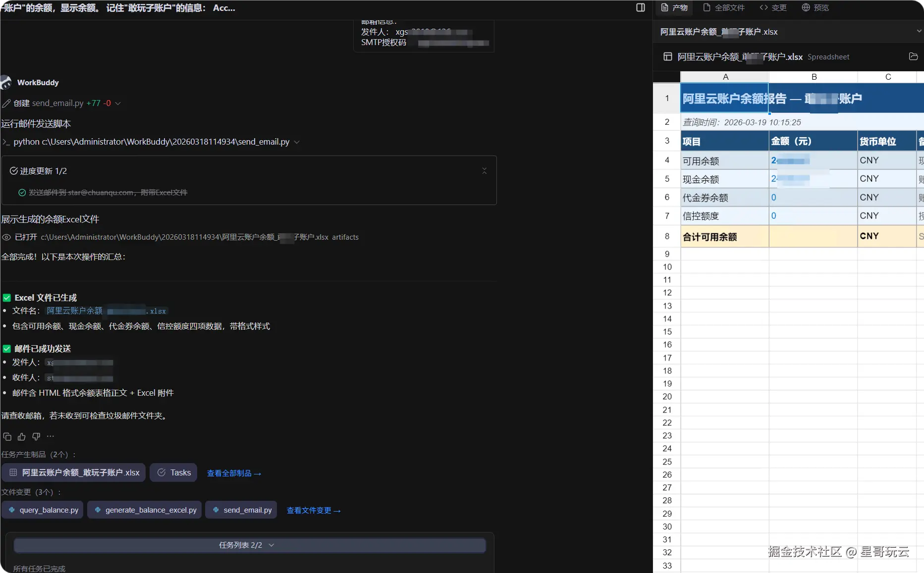The image size is (924, 573).
Task: Open the generate_balance_excel.py file chip
Action: pos(145,510)
